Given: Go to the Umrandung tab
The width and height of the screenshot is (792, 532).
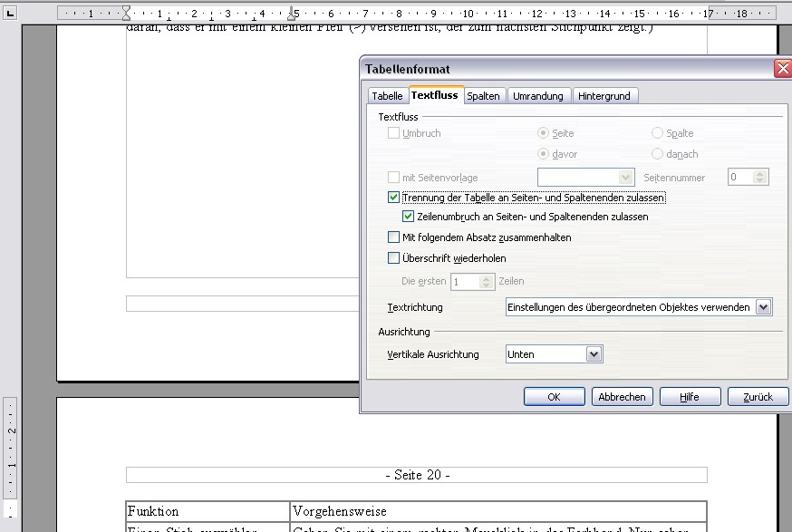Looking at the screenshot, I should [x=538, y=96].
